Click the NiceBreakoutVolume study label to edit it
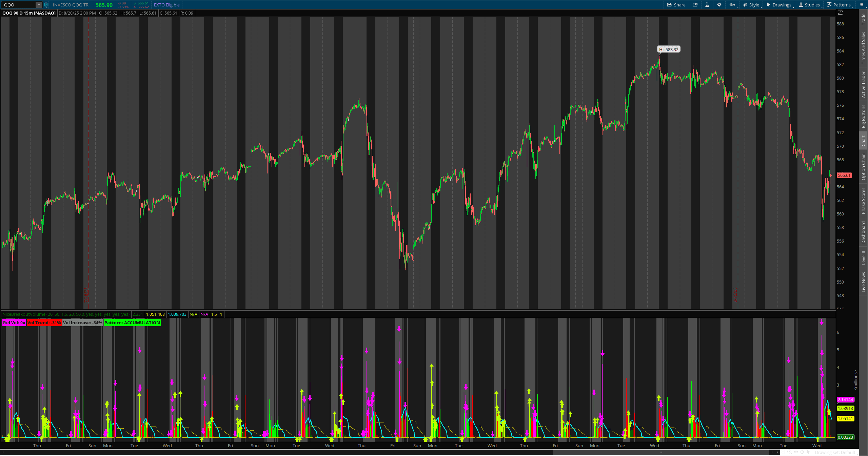Screen dimensions: 868x456 (66, 314)
